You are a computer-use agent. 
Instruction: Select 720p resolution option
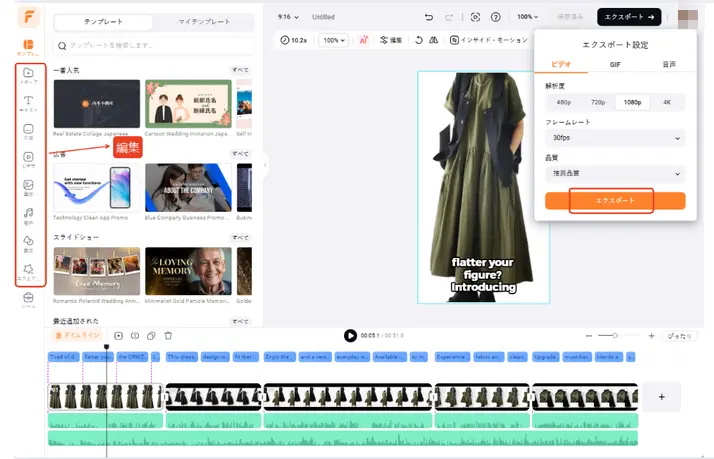point(598,102)
